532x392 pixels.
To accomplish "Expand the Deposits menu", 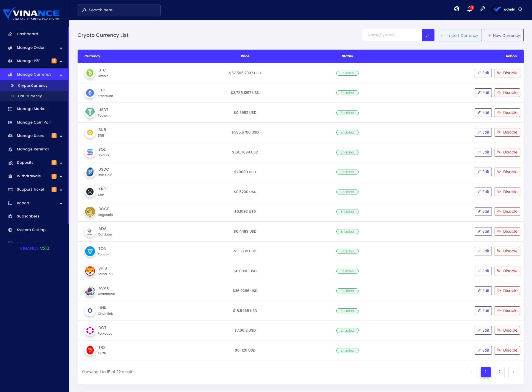I will tap(61, 163).
